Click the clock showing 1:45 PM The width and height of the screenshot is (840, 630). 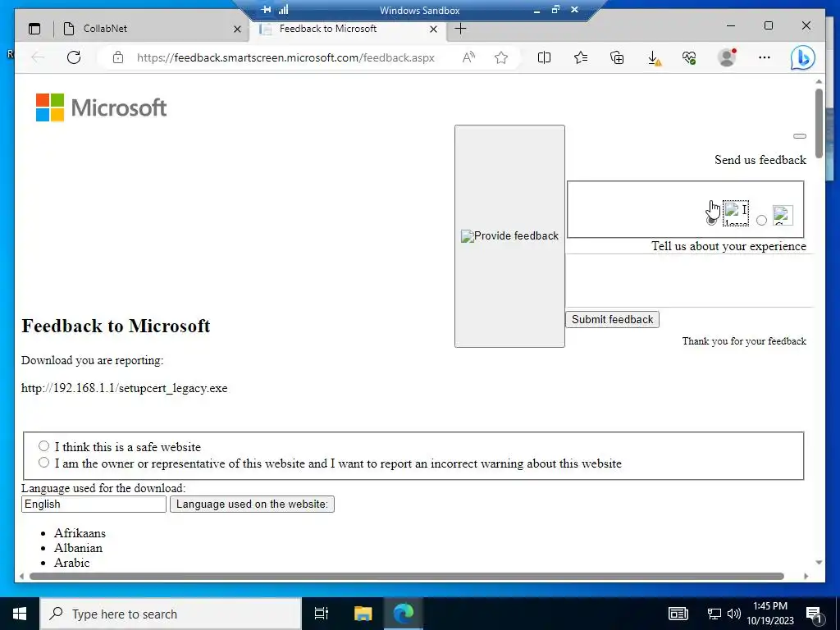pyautogui.click(x=770, y=614)
